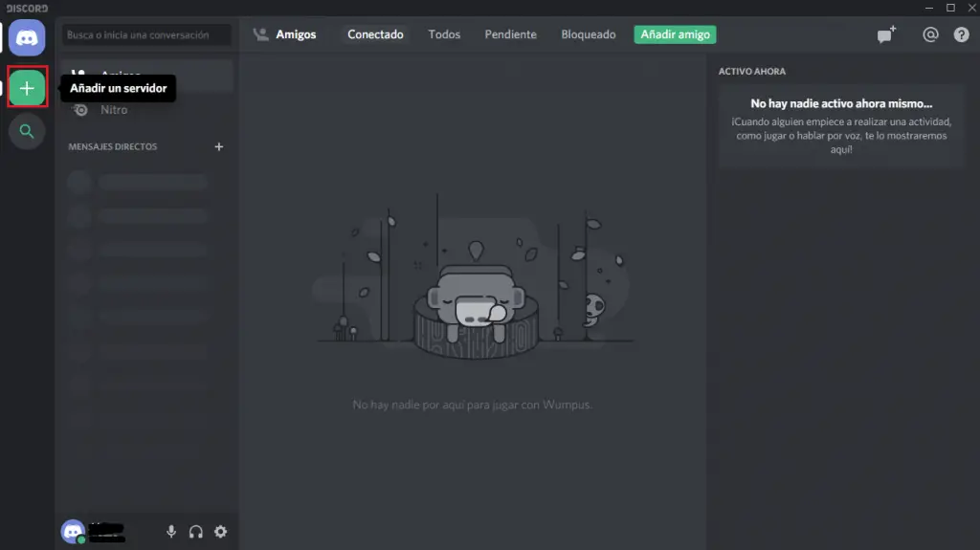
Task: Click 'No hay nadie activo ahora mismo' text
Action: (841, 103)
